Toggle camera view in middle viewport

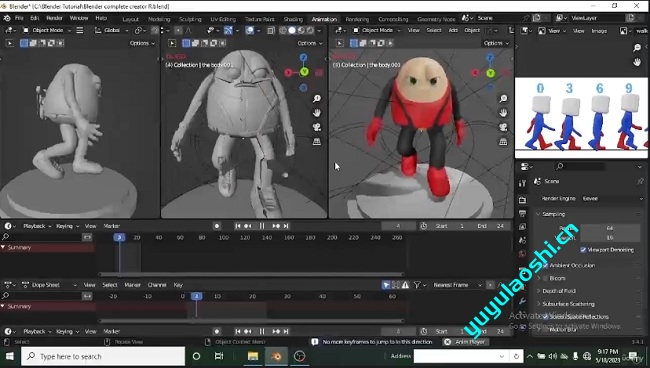pos(317,127)
